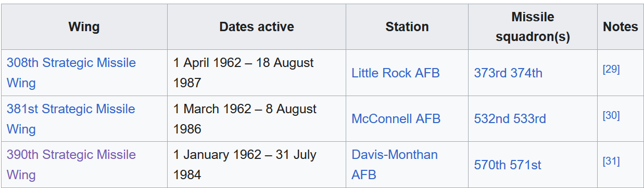Visit the 571st squadron page

click(525, 165)
